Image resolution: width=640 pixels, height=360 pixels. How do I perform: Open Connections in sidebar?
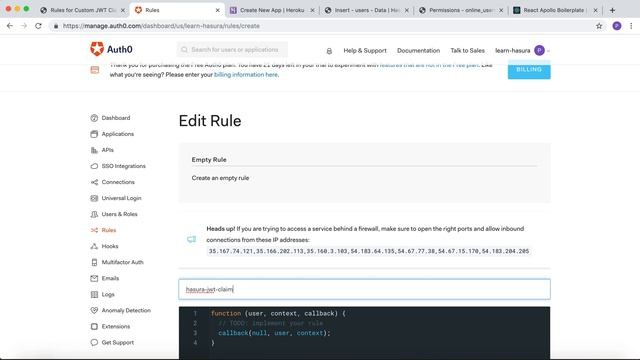click(x=118, y=182)
